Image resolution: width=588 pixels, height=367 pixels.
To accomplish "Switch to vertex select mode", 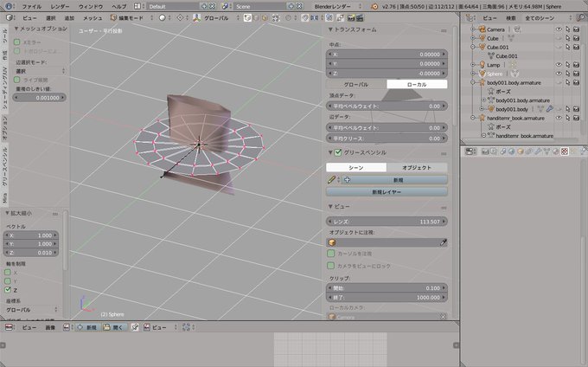I will [247, 17].
